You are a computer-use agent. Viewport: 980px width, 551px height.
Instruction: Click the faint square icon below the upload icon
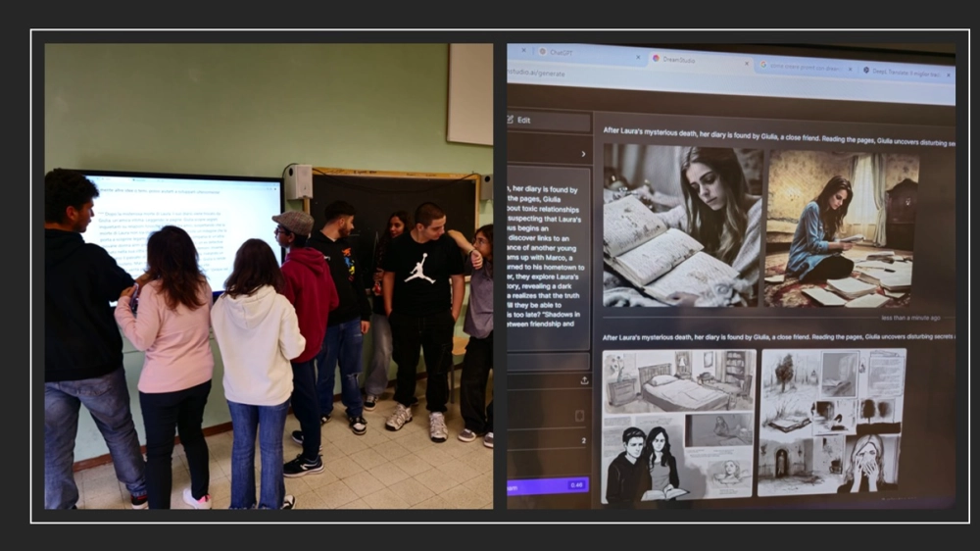(579, 416)
